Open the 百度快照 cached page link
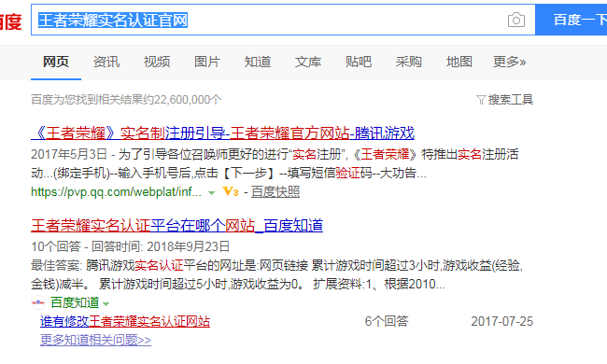 pyautogui.click(x=275, y=191)
